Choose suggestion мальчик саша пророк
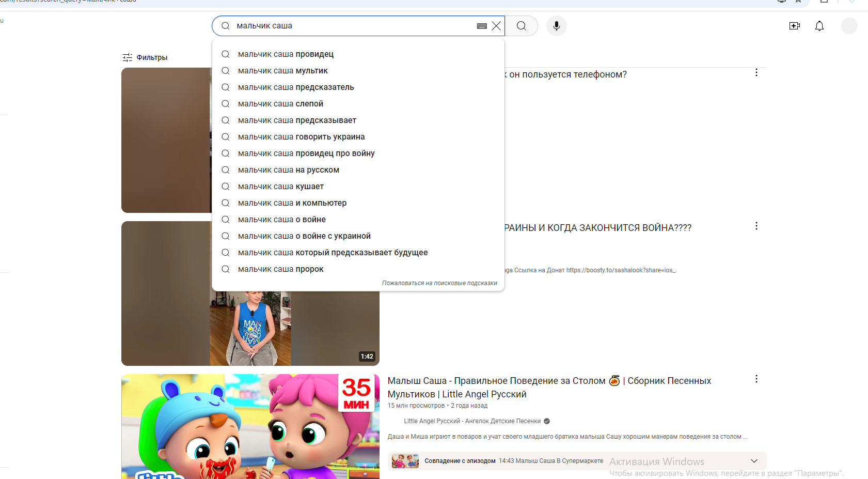Viewport: 868px width, 479px height. [x=280, y=269]
